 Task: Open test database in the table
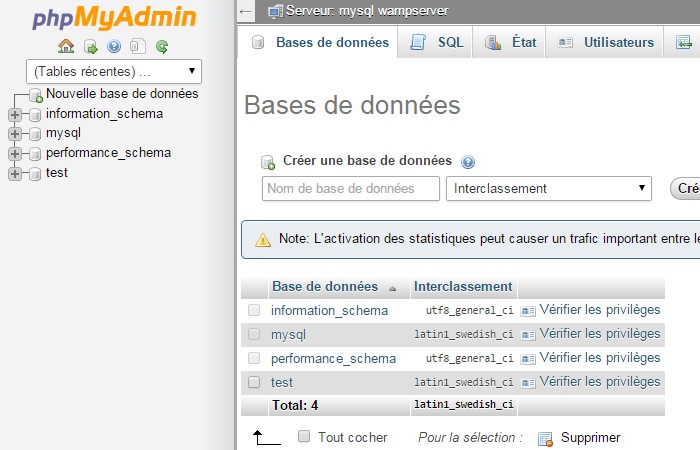(282, 383)
